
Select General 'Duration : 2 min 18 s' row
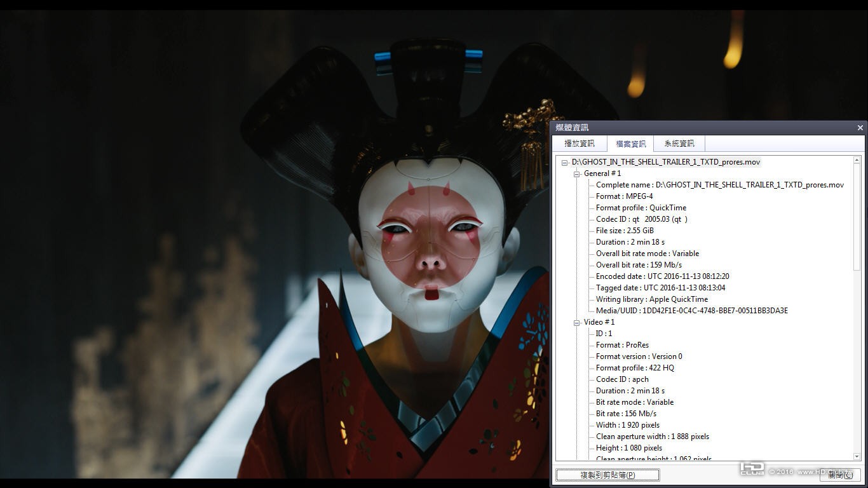click(630, 242)
